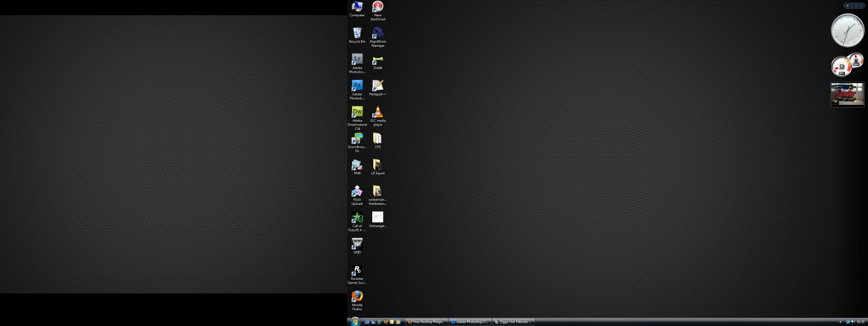Image resolution: width=868 pixels, height=326 pixels.
Task: Click the Notepad++ desktop icon
Action: click(378, 86)
